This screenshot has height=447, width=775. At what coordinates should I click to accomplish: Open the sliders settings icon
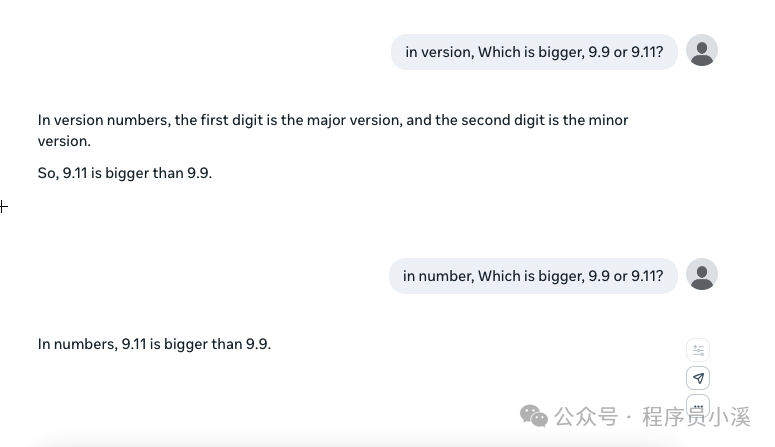click(699, 350)
